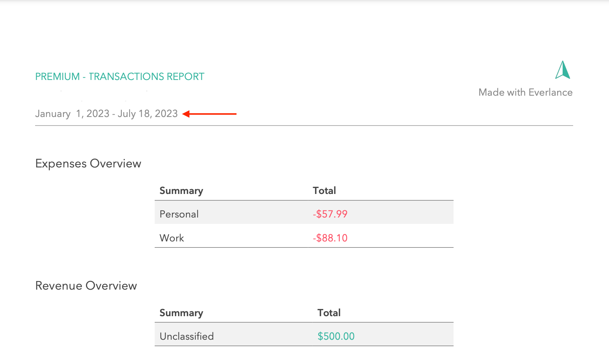Select the Made with Everlance link
Screen dimensions: 609x364
coord(525,92)
